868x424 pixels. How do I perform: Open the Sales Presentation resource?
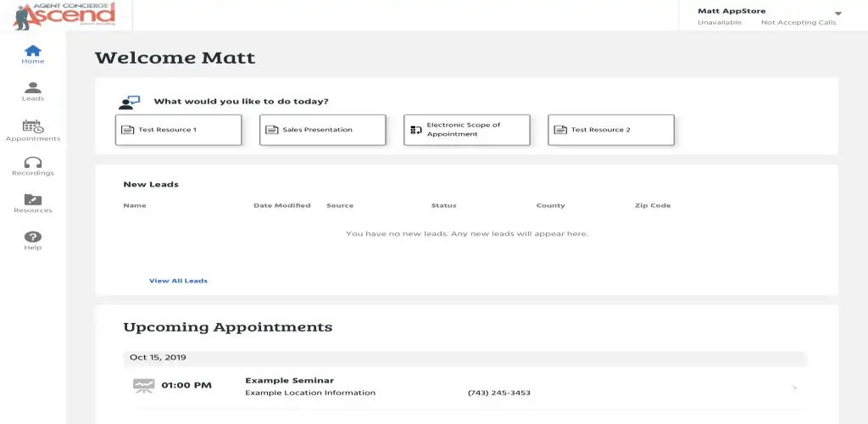click(322, 130)
